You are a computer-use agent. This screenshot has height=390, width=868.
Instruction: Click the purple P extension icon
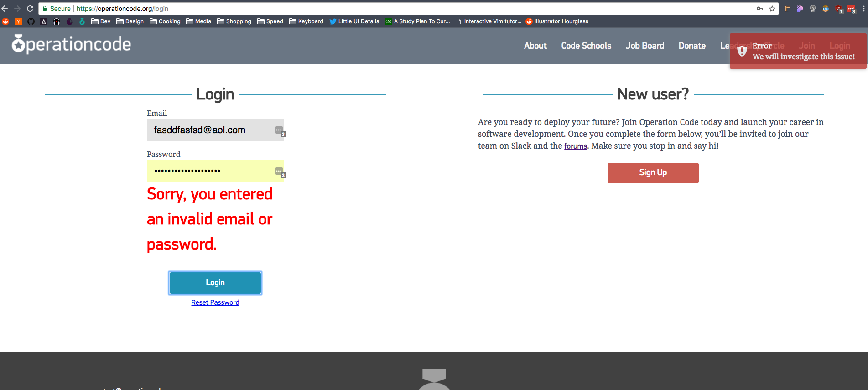800,9
